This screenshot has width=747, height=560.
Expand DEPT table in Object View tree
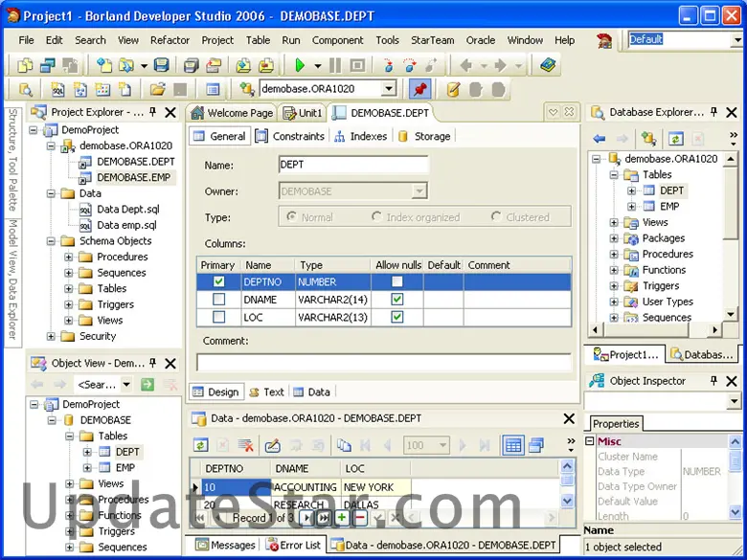87,452
